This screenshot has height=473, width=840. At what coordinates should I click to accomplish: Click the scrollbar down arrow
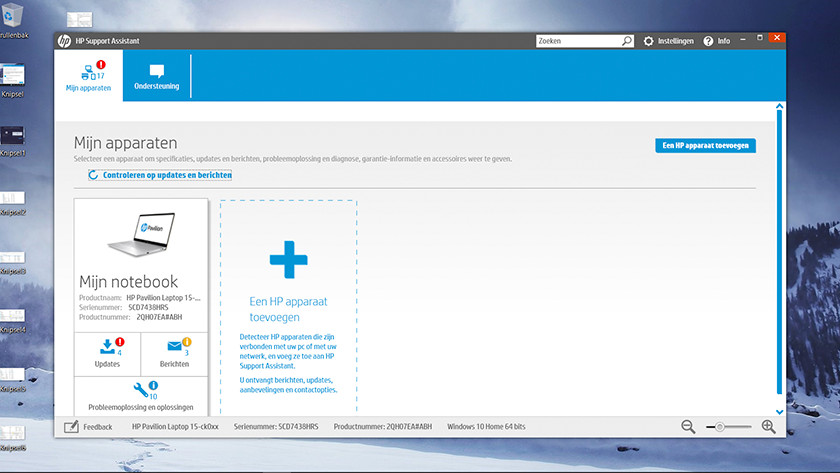(x=780, y=410)
